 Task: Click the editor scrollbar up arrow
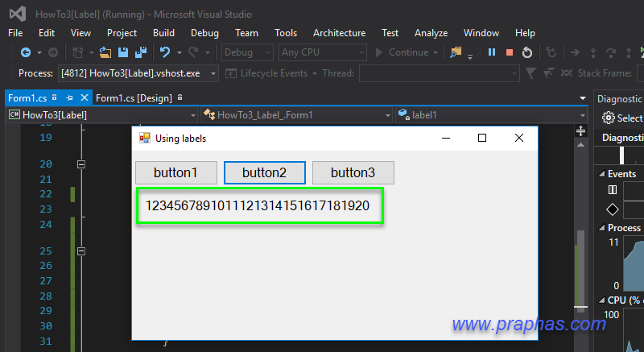(x=580, y=144)
